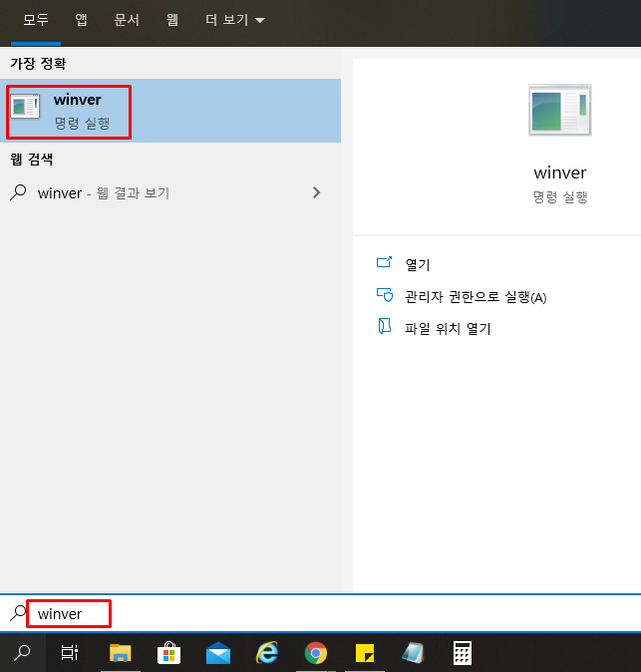The image size is (641, 672).
Task: Choose 관리자 권한으로 실행(A)
Action: (476, 296)
